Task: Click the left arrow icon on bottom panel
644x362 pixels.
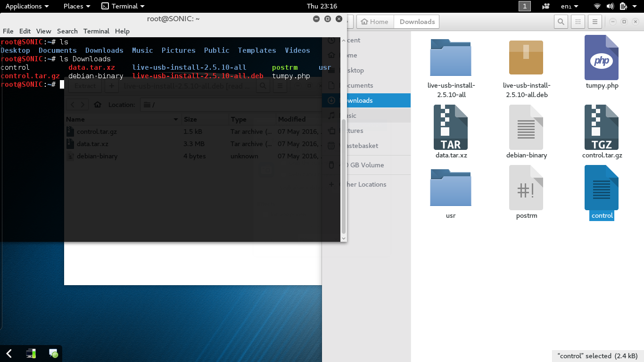Action: pos(9,353)
